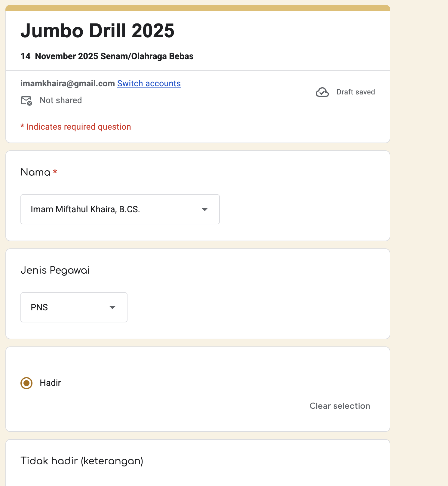Select the Hadir radio button

click(26, 383)
